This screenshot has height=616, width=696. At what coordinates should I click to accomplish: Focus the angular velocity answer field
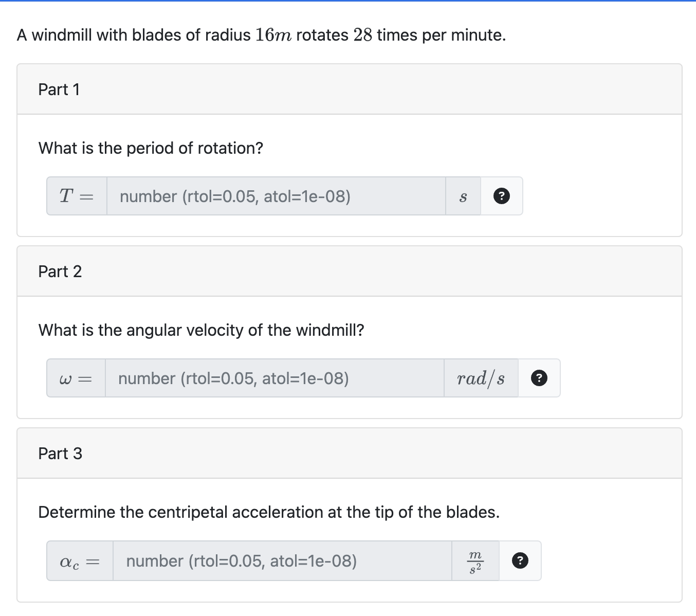pyautogui.click(x=274, y=378)
